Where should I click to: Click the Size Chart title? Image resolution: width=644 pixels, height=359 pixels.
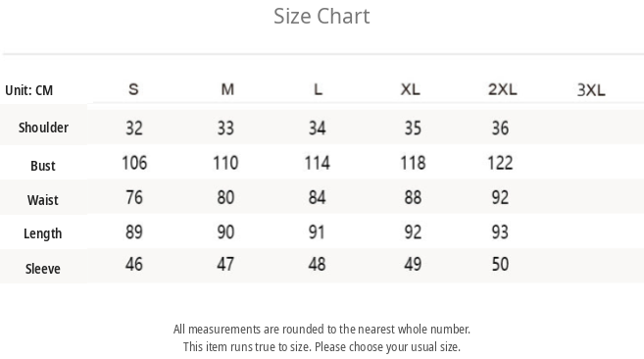[322, 17]
